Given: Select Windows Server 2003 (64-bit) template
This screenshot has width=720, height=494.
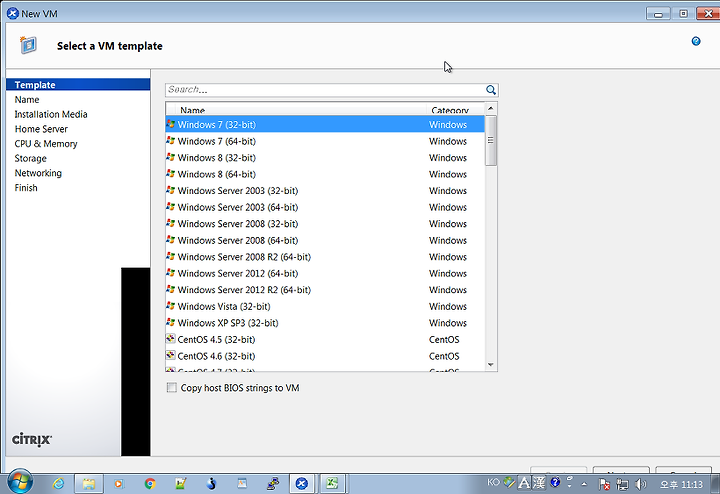Looking at the screenshot, I should 325,207.
